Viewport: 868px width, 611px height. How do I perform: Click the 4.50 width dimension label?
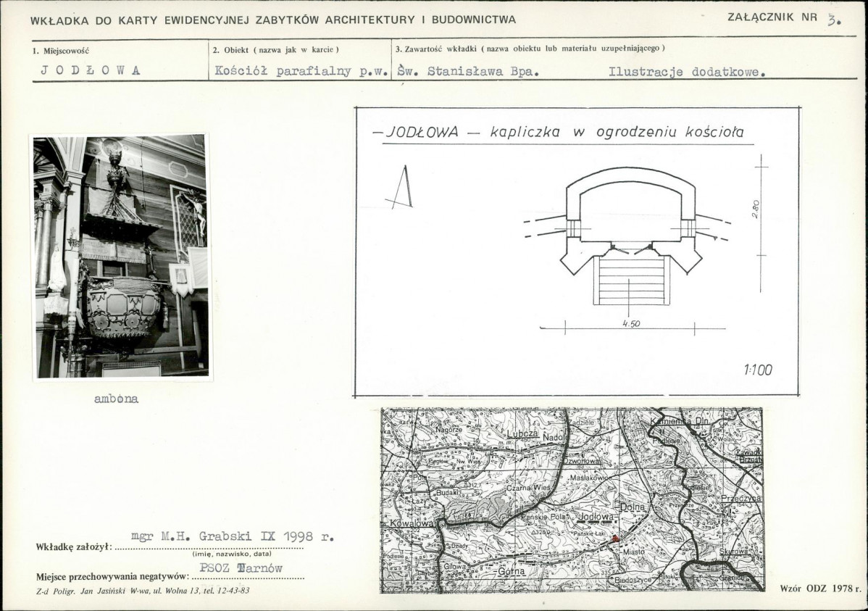coord(630,323)
